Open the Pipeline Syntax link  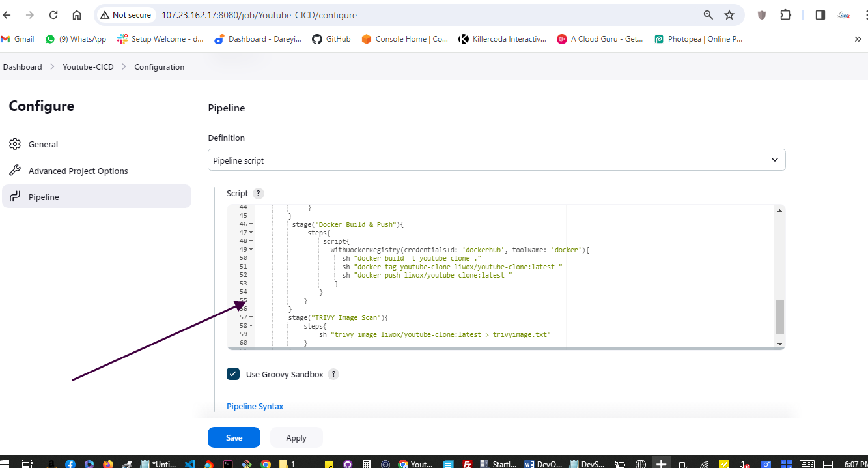255,406
